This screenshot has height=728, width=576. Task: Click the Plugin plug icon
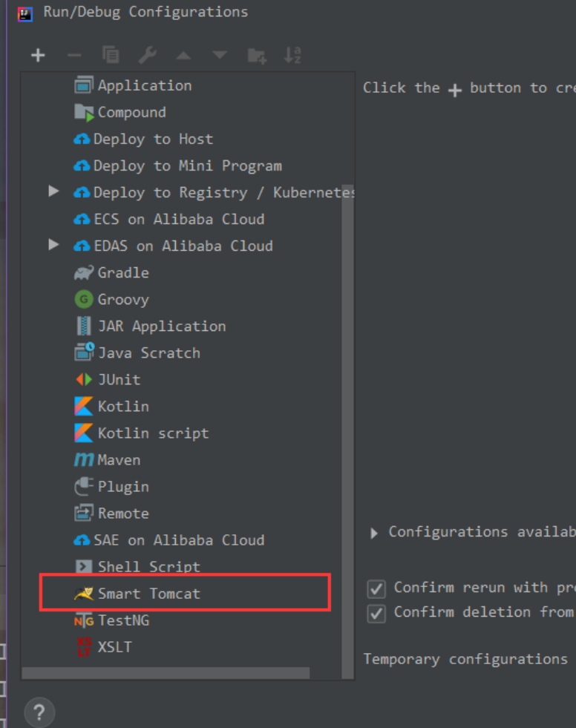[x=84, y=487]
